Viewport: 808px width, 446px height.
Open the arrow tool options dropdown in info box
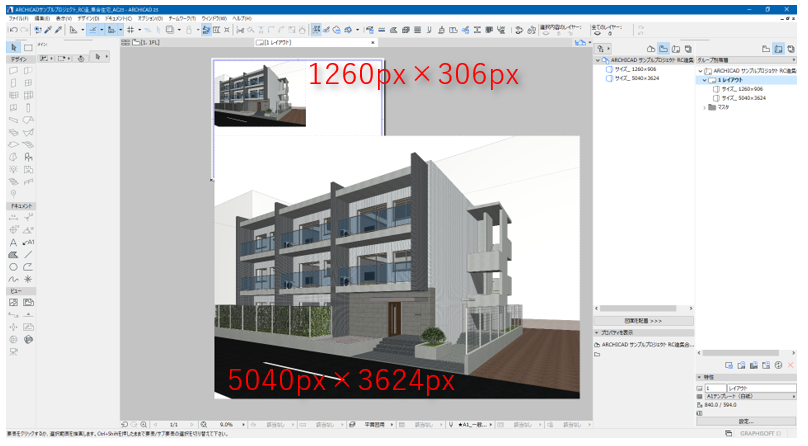tap(107, 57)
